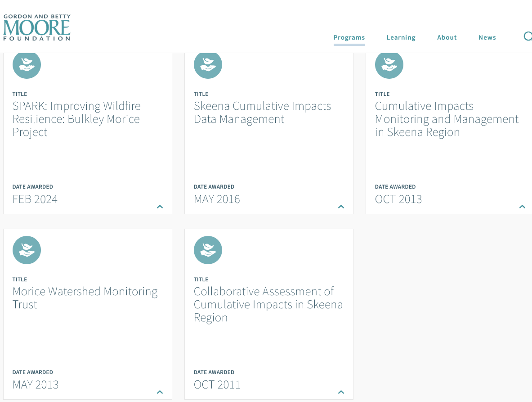Open the Programs menu
Image resolution: width=532 pixels, height=402 pixels.
tap(349, 37)
